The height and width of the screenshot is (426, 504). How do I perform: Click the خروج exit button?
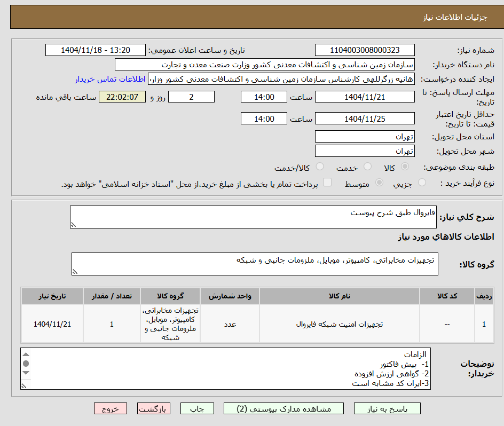coord(110,408)
